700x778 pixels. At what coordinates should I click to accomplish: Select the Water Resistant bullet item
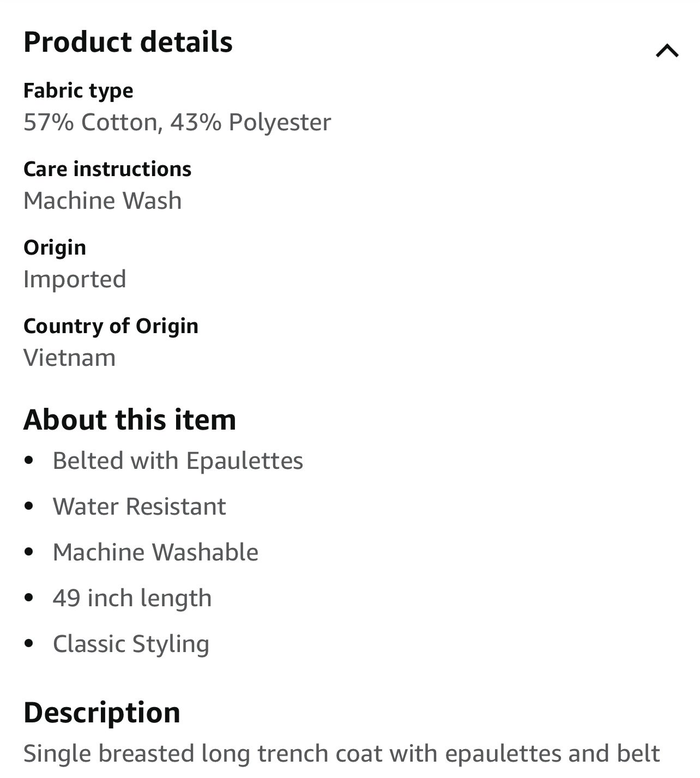pyautogui.click(x=139, y=506)
